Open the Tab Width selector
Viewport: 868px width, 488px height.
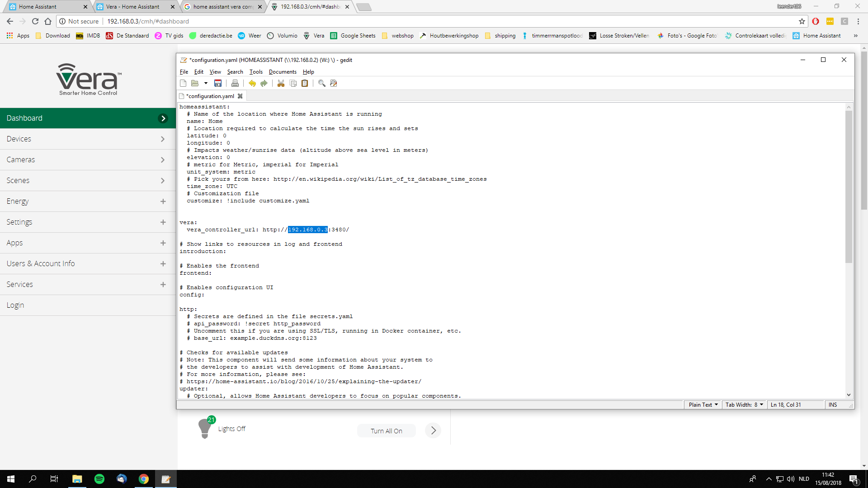point(744,405)
